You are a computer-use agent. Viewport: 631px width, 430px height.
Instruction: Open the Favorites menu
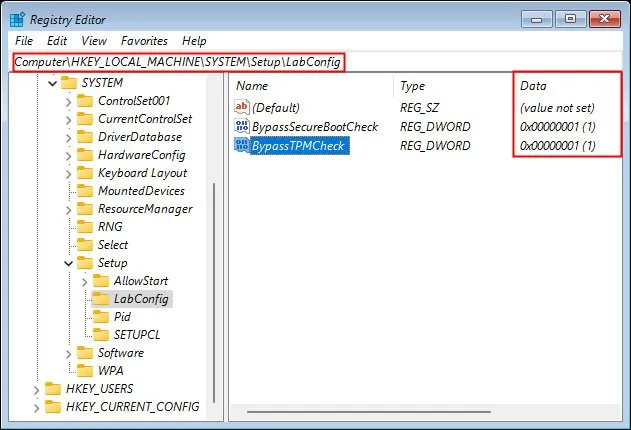click(x=144, y=41)
